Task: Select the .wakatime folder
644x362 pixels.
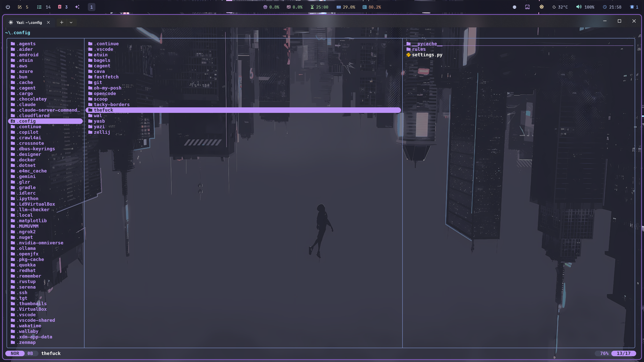Action: coord(45,326)
